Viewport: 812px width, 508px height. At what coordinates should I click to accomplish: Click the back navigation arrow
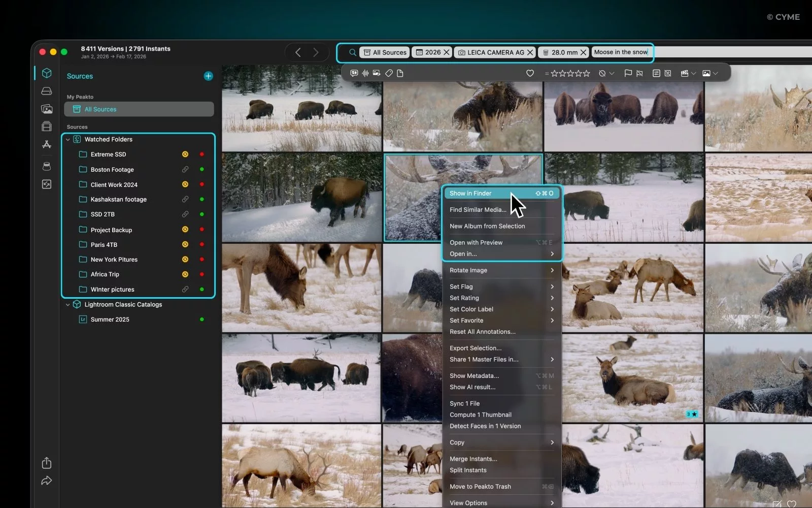point(298,52)
